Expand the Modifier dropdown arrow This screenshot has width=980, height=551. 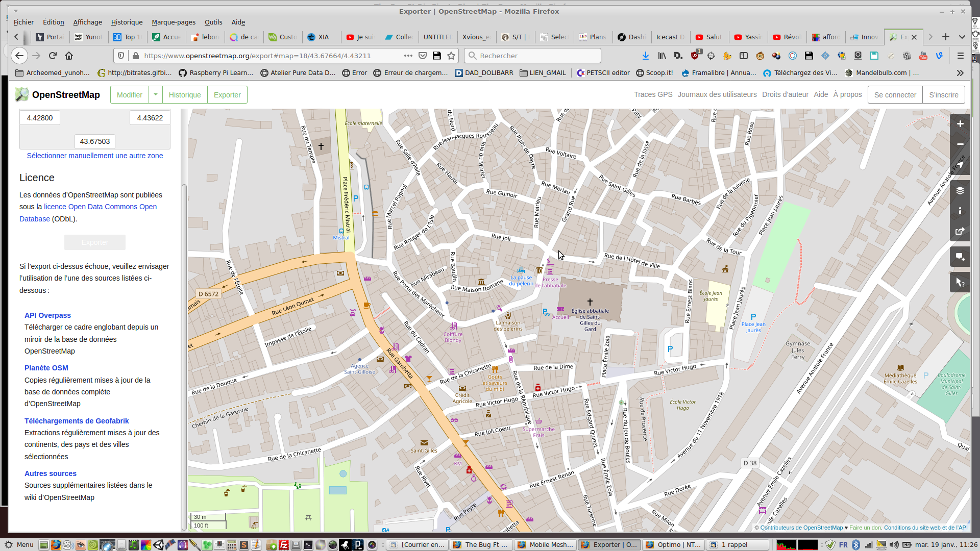tap(156, 94)
